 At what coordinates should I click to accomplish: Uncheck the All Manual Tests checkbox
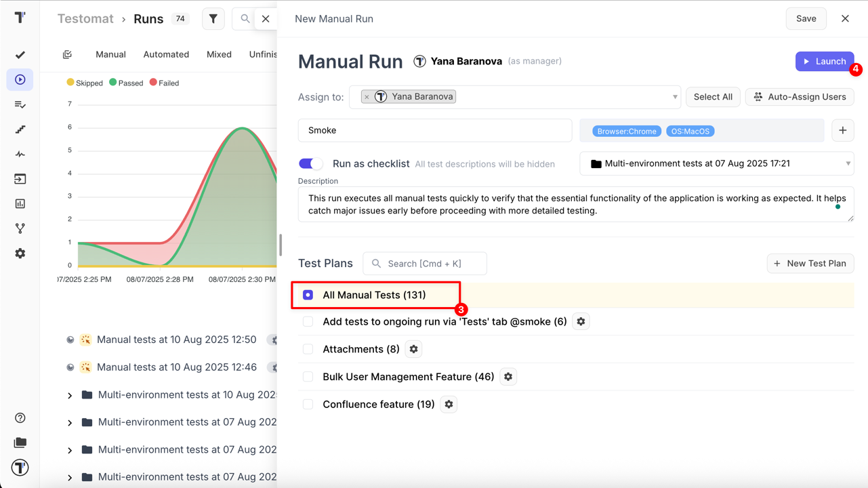(308, 295)
